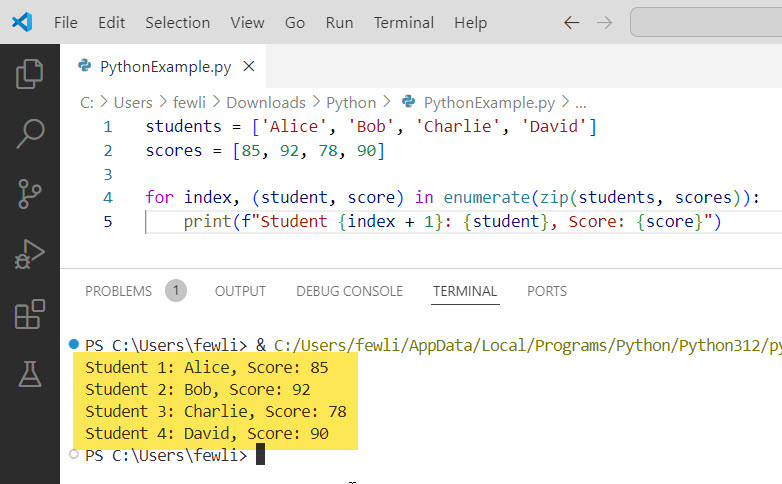Image resolution: width=782 pixels, height=484 pixels.
Task: Expand the breadcrumb ellipsis symbol list
Action: 581,104
